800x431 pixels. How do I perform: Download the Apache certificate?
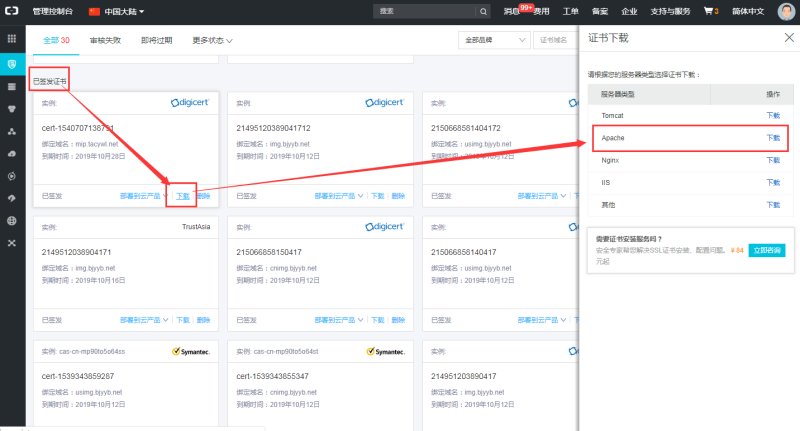(772, 137)
